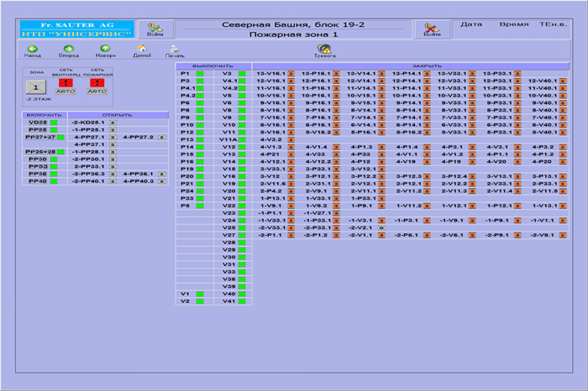
Task: Click the -1-V1.1 cell
Action: tap(543, 221)
